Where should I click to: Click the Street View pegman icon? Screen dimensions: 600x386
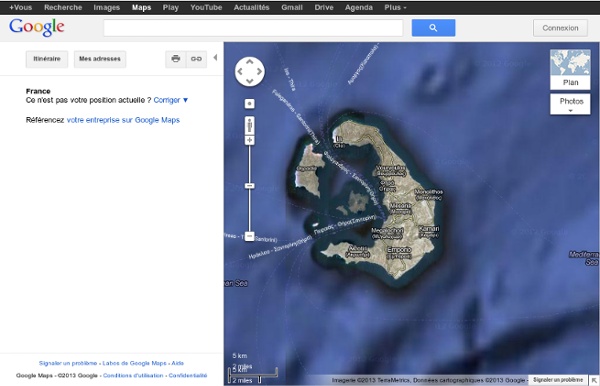(249, 125)
